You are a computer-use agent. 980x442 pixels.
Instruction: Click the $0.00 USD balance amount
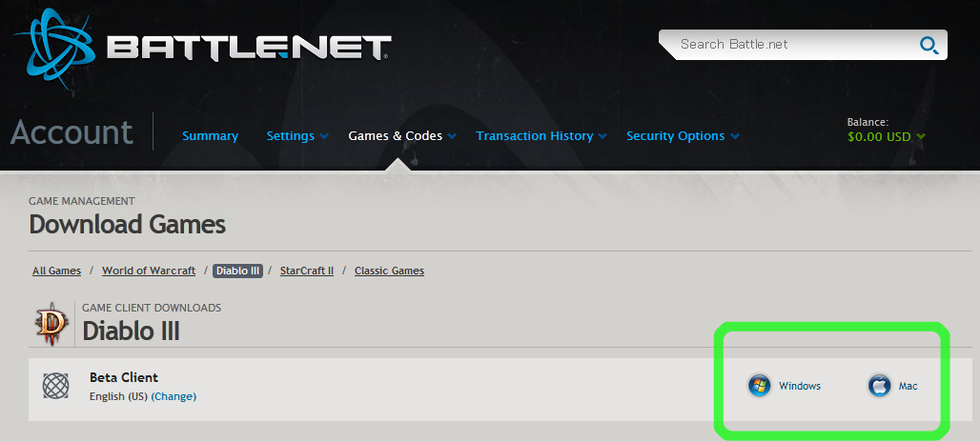tap(879, 136)
